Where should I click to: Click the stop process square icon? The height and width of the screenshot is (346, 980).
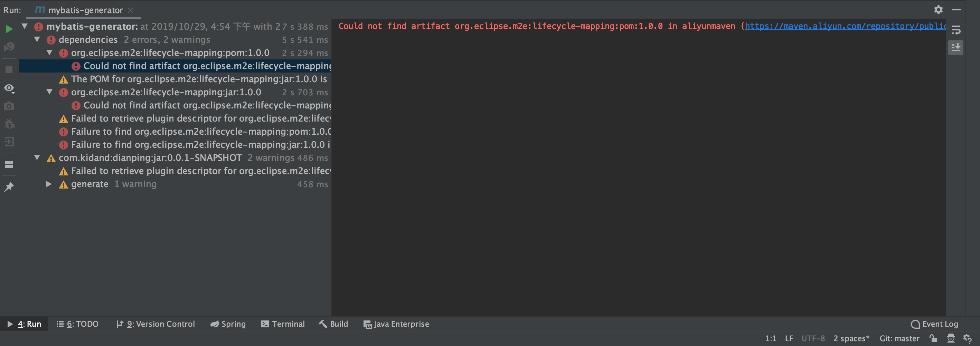coord(9,70)
